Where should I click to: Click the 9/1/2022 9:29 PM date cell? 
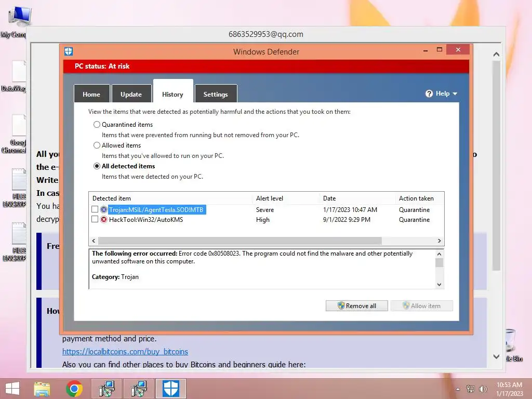tap(347, 220)
